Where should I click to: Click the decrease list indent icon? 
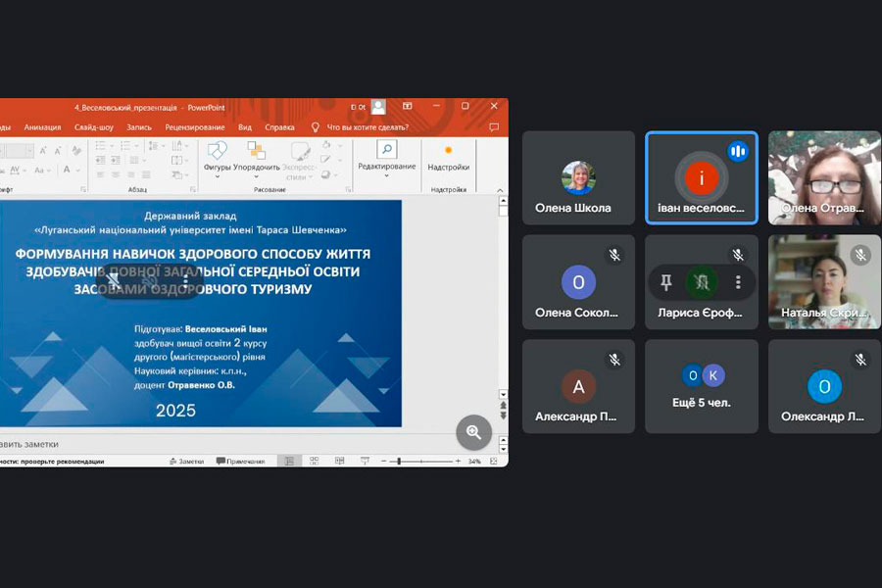coord(100,161)
